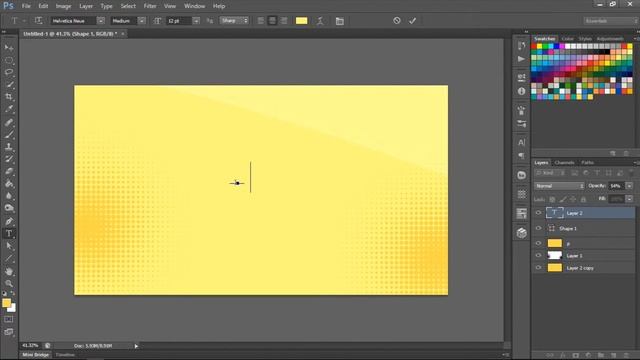Select the Elliptical Marquee tool

[x=9, y=60]
